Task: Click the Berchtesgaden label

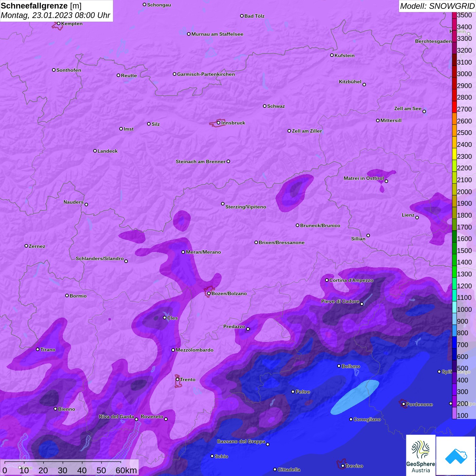Action: click(x=434, y=41)
